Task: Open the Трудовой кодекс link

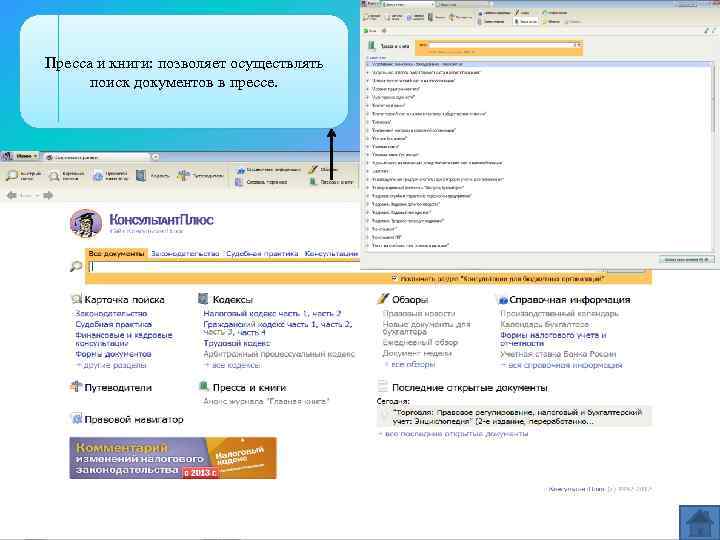Action: (237, 343)
